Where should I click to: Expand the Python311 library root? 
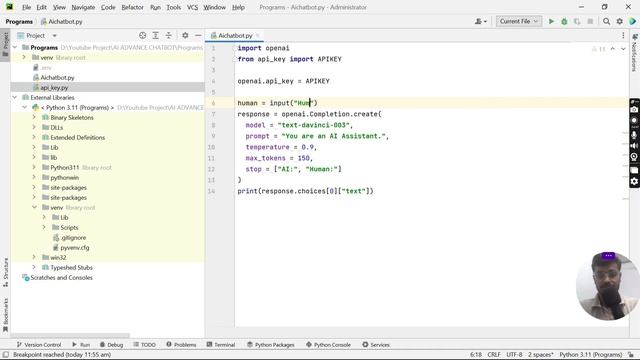34,167
